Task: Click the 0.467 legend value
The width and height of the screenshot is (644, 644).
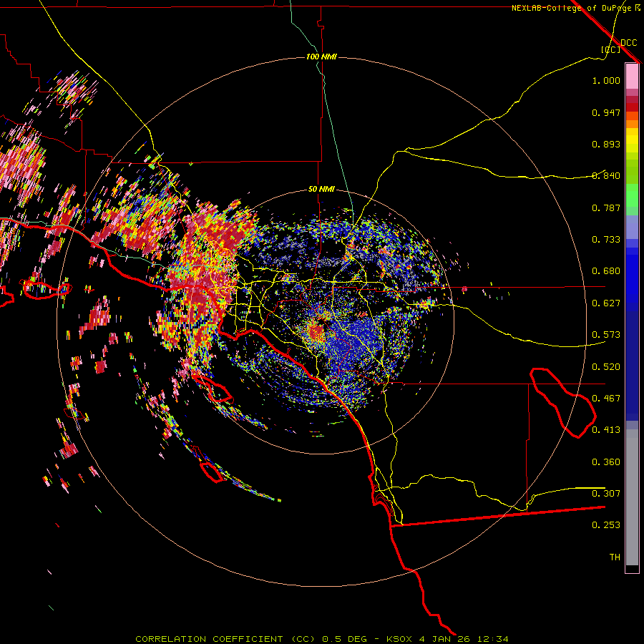Action: pos(606,399)
